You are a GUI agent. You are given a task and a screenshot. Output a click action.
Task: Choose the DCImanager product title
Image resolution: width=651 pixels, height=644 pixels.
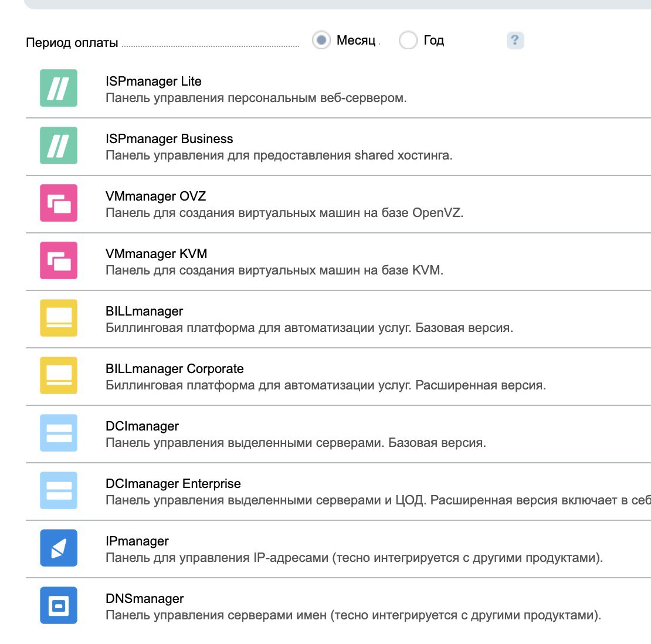coord(142,426)
